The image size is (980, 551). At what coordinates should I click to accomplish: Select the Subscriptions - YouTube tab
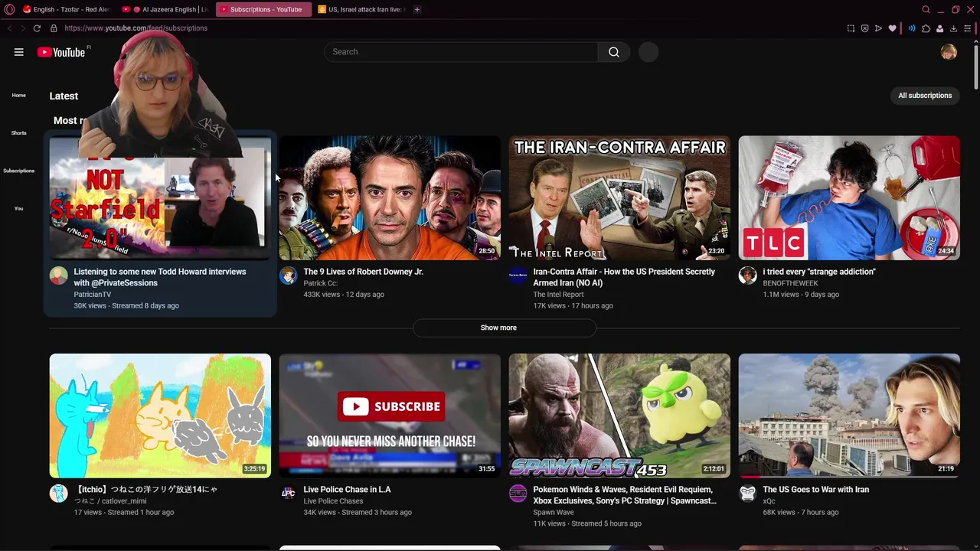[263, 9]
